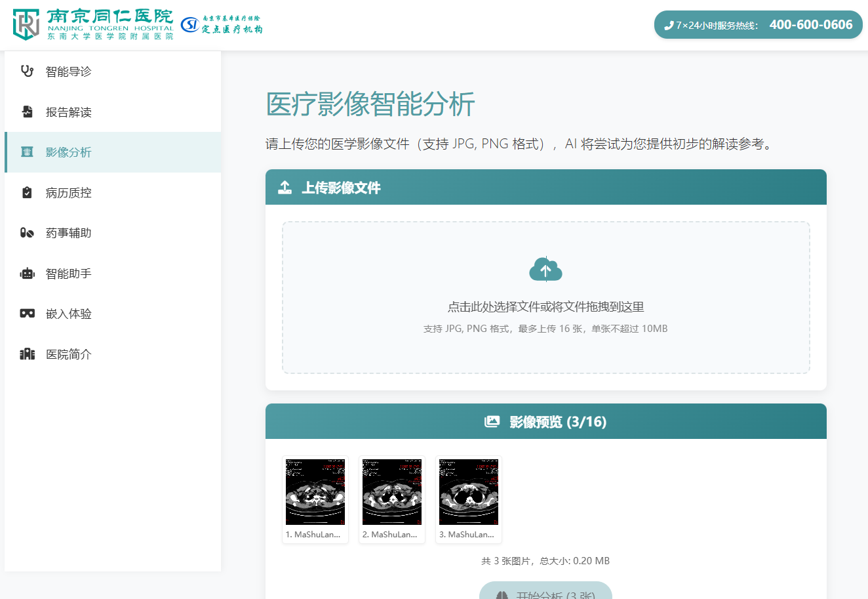Click the cloud upload icon in upload area
This screenshot has width=868, height=599.
545,269
